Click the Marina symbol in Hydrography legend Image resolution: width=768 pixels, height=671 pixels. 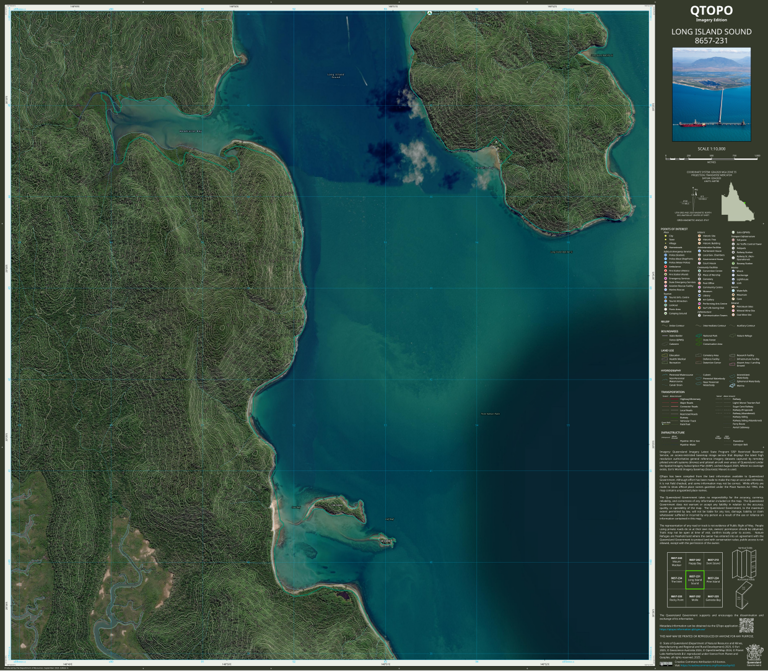(733, 385)
